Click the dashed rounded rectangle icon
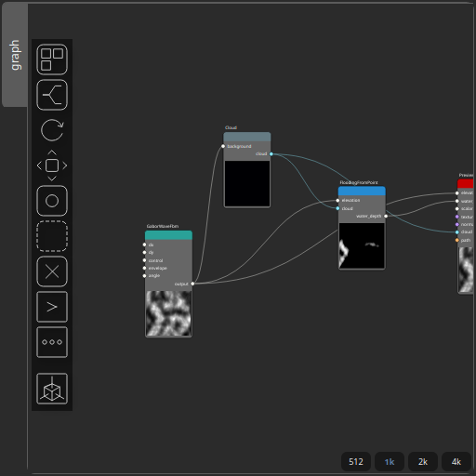Screen dimensions: 476x476 (x=52, y=236)
